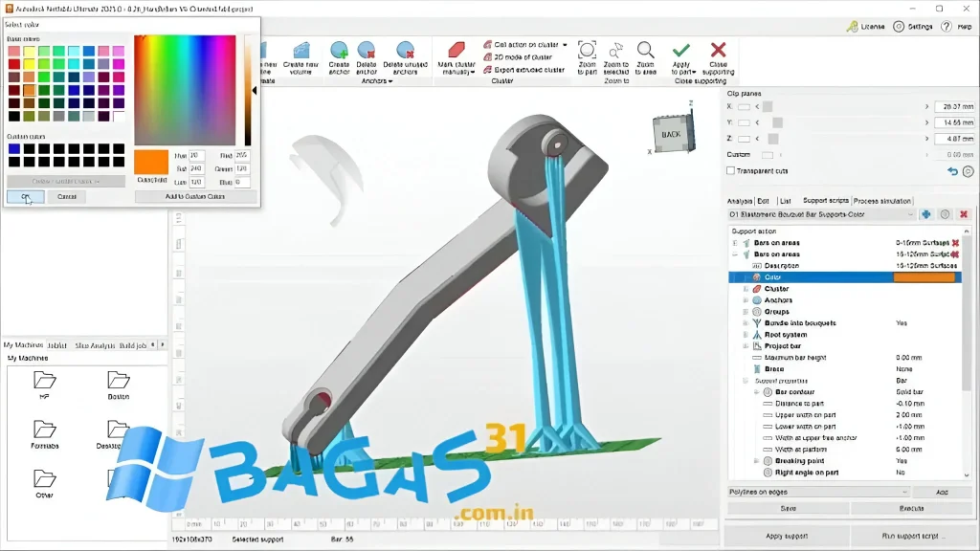Open the Help question mark icon

point(947,26)
